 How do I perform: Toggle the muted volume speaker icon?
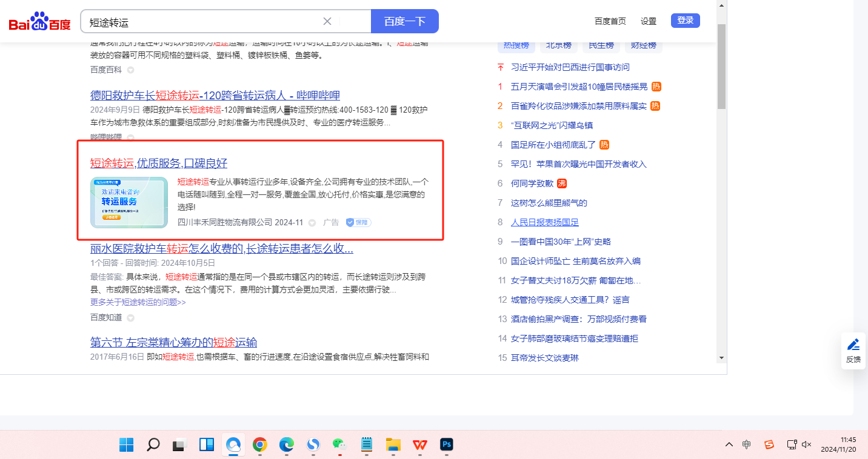click(806, 444)
